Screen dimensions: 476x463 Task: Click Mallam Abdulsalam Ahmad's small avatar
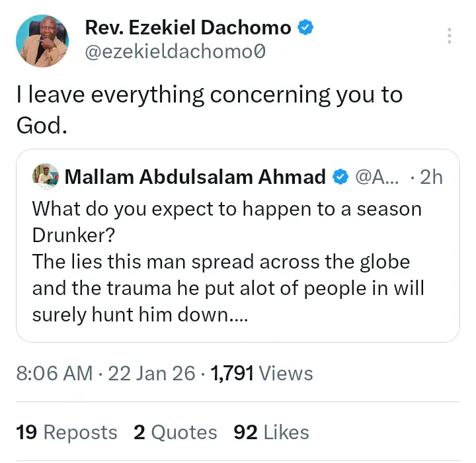[46, 177]
